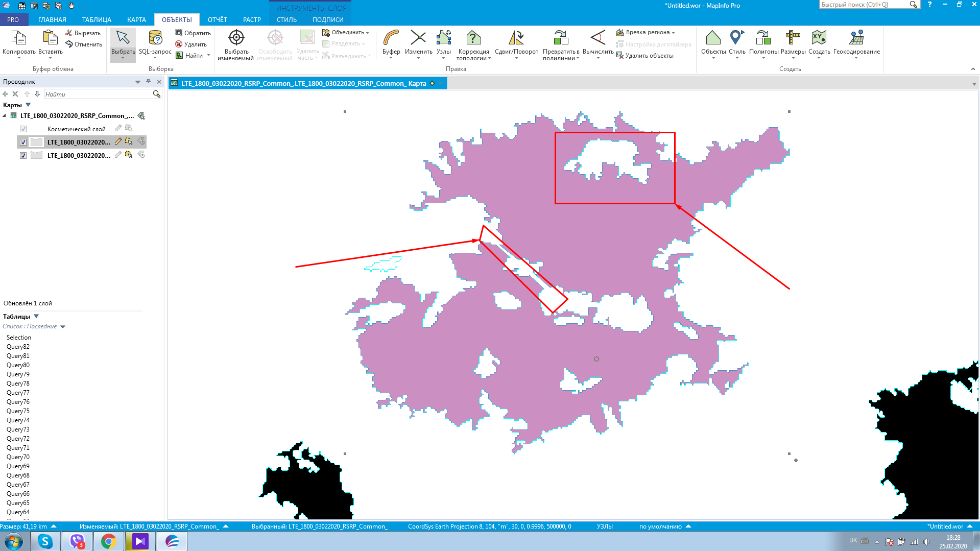Open the Geocoding (Геокодирование) tool
Viewport: 980px width, 551px height.
[856, 38]
